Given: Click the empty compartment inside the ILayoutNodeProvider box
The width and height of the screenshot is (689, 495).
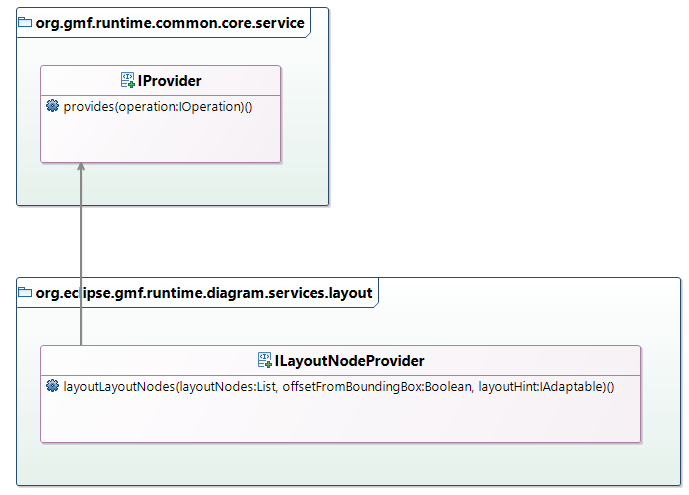Looking at the screenshot, I should pyautogui.click(x=340, y=418).
